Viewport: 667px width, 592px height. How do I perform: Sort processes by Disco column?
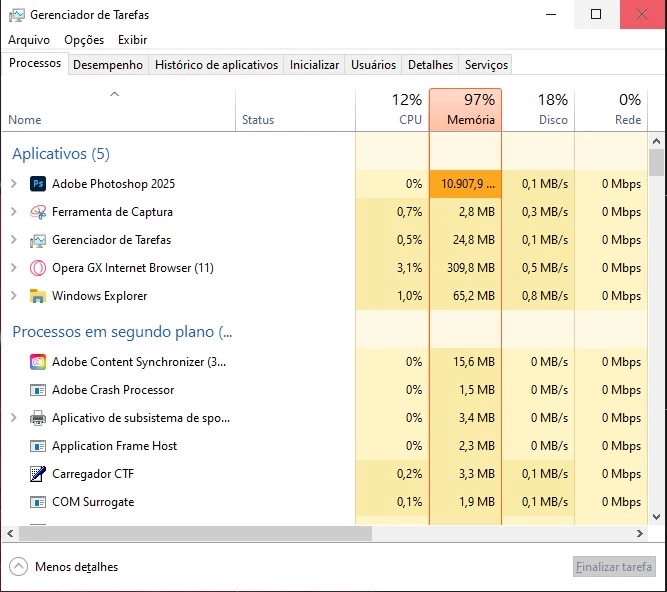538,110
